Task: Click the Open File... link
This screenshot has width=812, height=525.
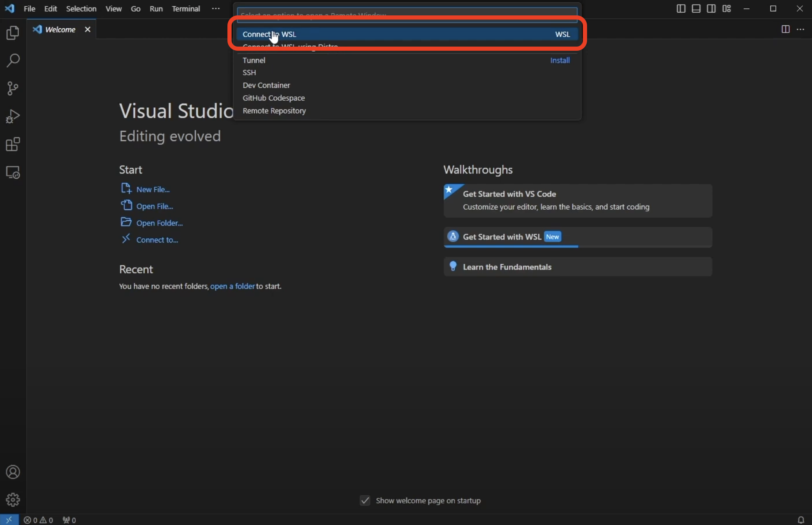Action: click(x=155, y=206)
